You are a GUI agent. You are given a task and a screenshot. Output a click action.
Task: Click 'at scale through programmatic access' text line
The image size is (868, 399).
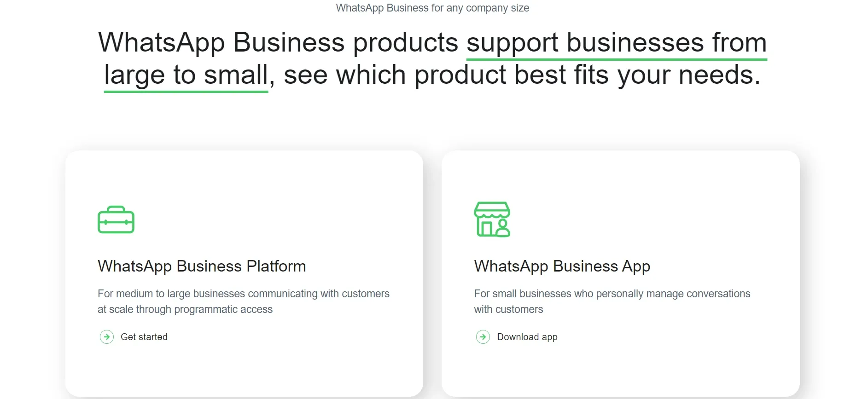(x=185, y=309)
